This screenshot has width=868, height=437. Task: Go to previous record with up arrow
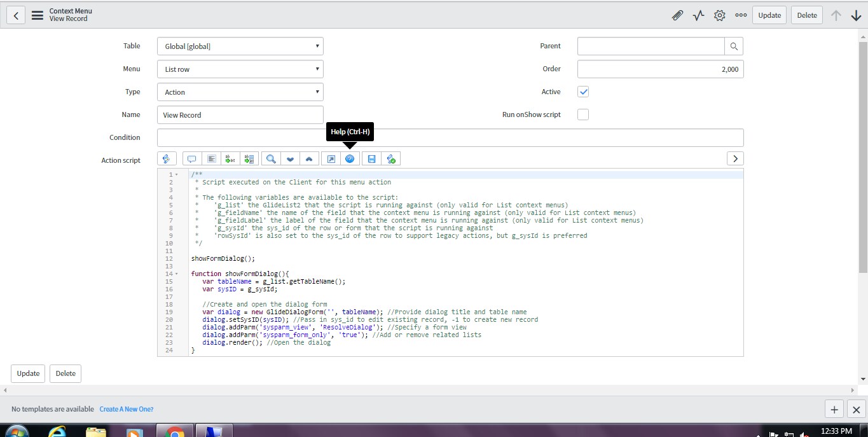pos(836,15)
